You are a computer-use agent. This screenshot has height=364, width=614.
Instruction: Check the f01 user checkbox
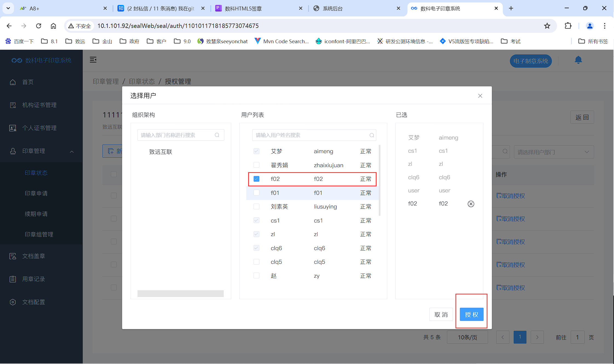256,193
